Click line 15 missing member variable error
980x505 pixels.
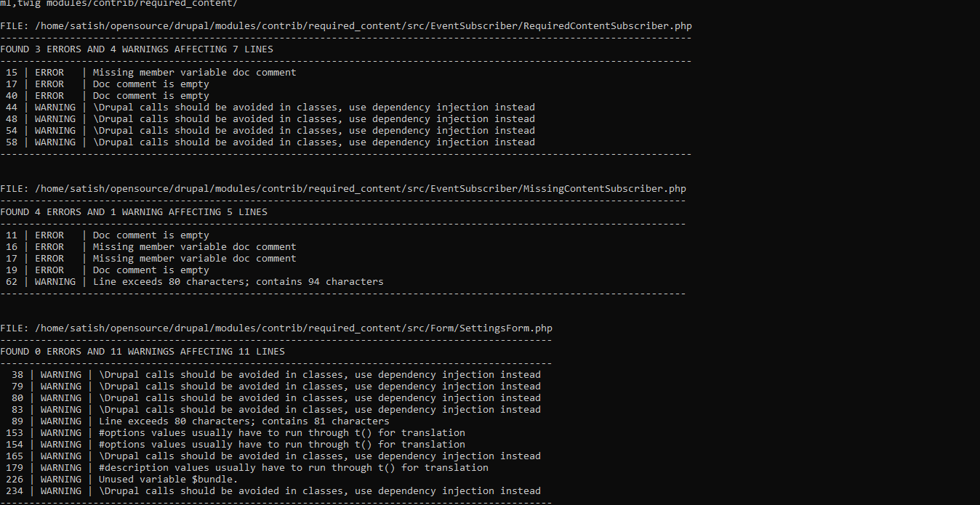pos(151,73)
